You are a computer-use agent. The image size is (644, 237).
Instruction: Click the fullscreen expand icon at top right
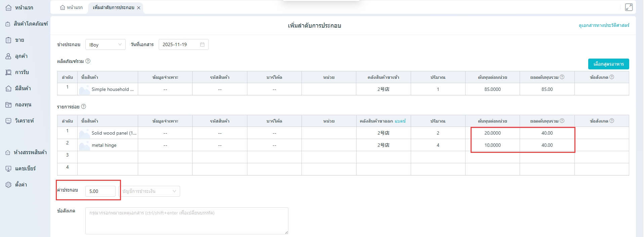click(x=629, y=7)
